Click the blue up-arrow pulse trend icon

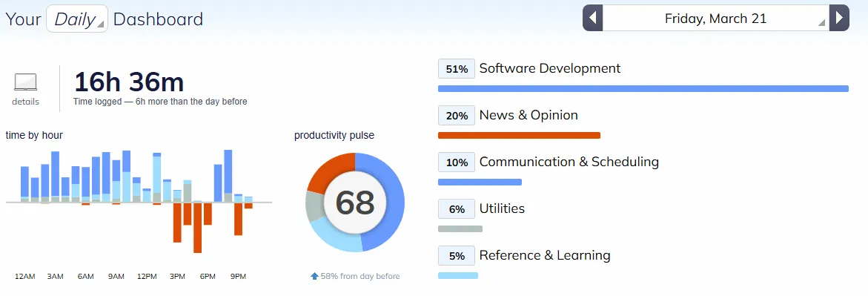tap(314, 276)
